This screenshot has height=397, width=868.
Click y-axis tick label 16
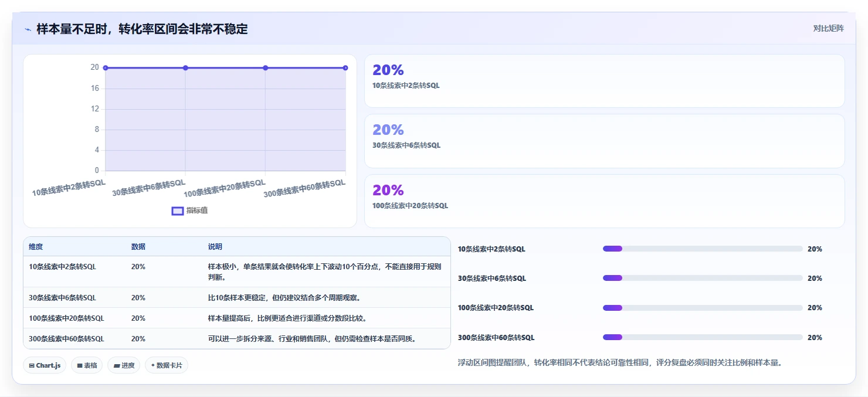[95, 89]
